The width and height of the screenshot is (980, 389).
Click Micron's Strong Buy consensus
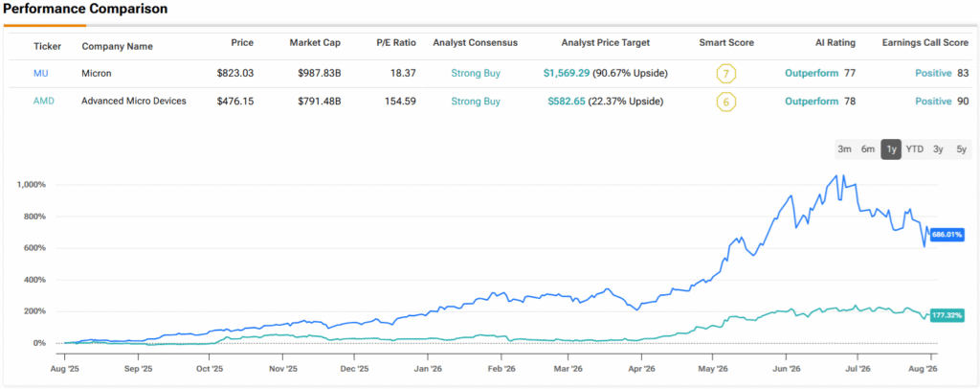tap(476, 73)
